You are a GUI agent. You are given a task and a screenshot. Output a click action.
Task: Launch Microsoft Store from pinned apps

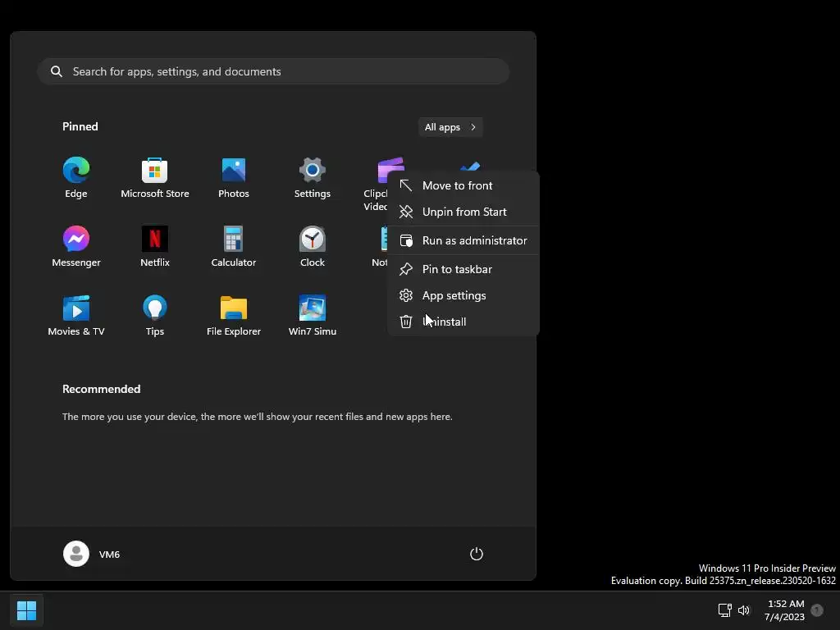155,178
